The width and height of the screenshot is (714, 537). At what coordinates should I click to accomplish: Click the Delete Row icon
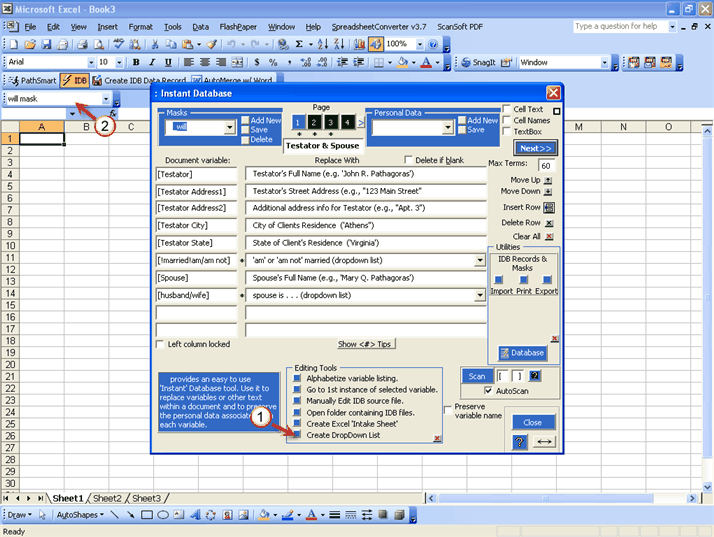click(548, 222)
